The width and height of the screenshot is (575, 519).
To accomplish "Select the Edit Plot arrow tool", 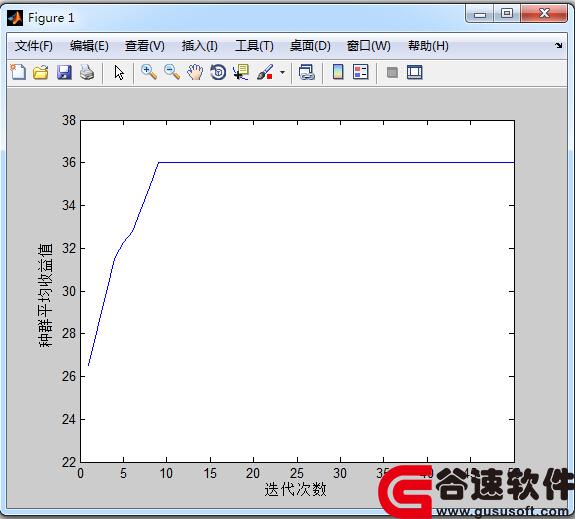I will (x=119, y=72).
